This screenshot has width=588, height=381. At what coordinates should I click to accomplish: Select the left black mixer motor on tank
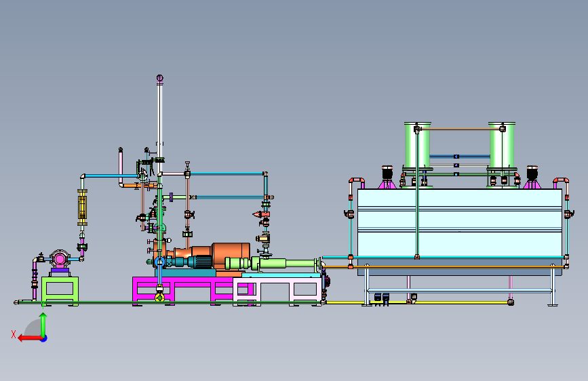387,172
